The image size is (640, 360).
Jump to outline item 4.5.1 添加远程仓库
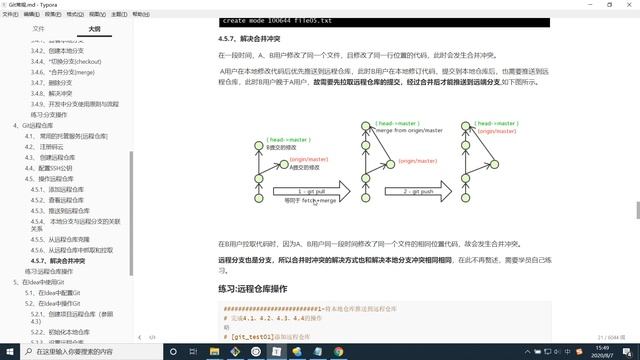tap(57, 189)
